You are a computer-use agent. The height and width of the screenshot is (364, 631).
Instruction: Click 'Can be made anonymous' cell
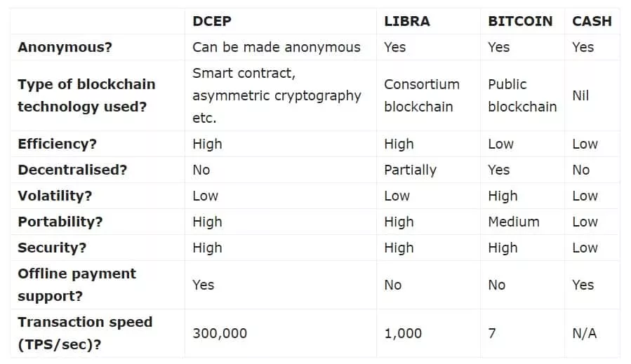pos(276,47)
